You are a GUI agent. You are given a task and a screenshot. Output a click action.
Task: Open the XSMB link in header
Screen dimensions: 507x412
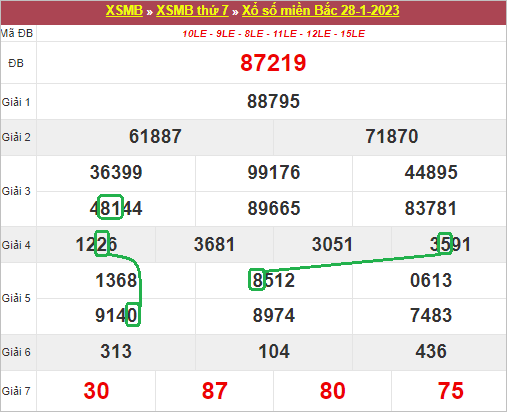(124, 10)
